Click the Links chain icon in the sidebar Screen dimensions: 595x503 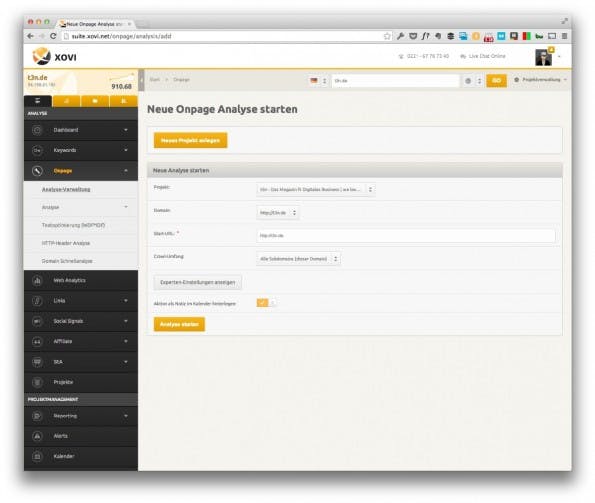(x=37, y=301)
